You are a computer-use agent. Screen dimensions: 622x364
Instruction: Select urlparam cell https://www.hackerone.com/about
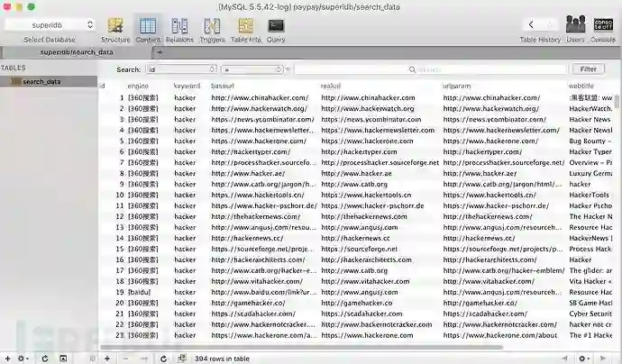coord(499,335)
